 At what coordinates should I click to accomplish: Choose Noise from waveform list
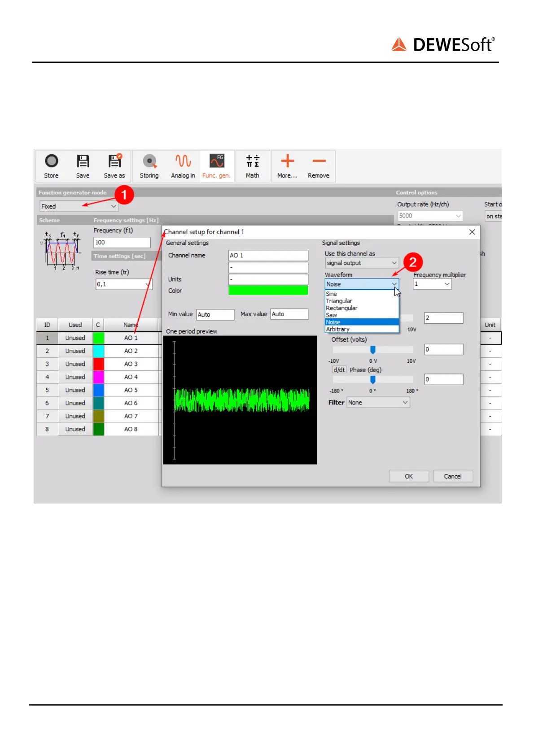coord(362,322)
